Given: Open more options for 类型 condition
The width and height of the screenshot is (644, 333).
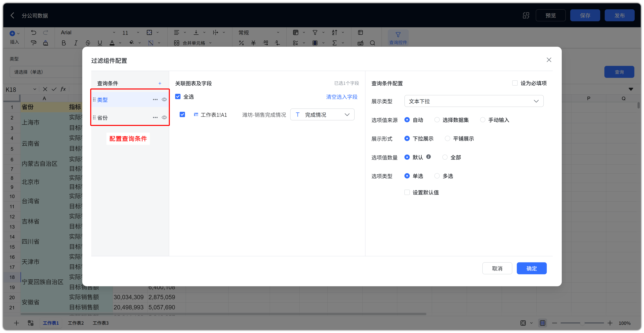Looking at the screenshot, I should coord(155,99).
